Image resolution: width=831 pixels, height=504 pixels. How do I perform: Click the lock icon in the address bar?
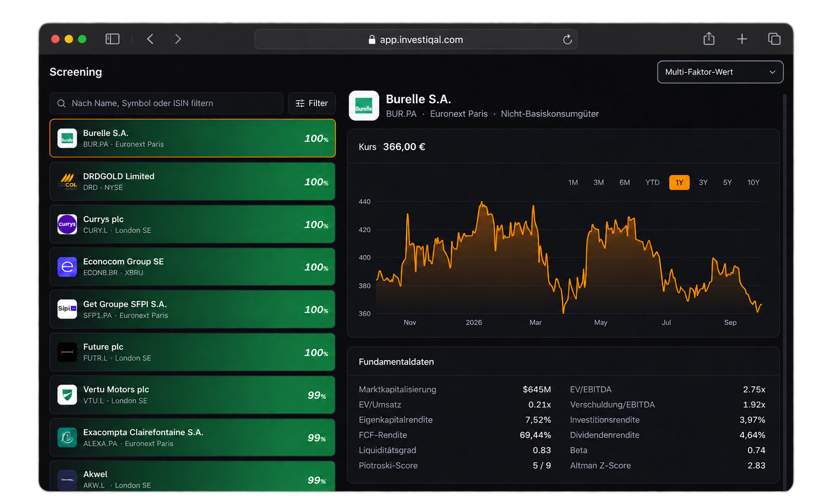click(x=372, y=40)
